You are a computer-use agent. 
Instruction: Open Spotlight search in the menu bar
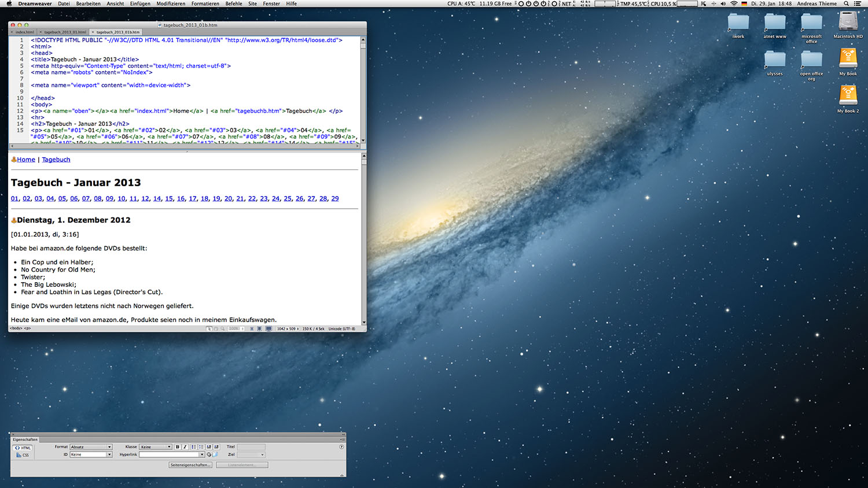coord(846,3)
